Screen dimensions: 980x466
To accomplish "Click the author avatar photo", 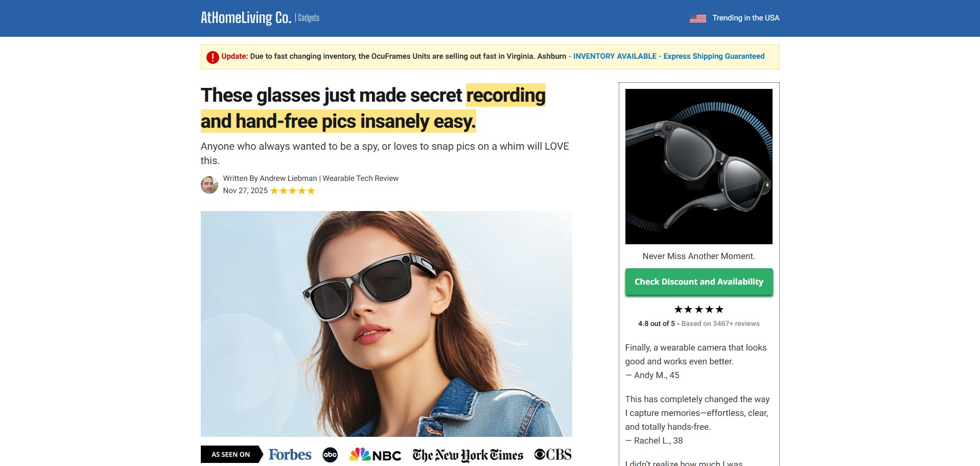I will pyautogui.click(x=209, y=185).
